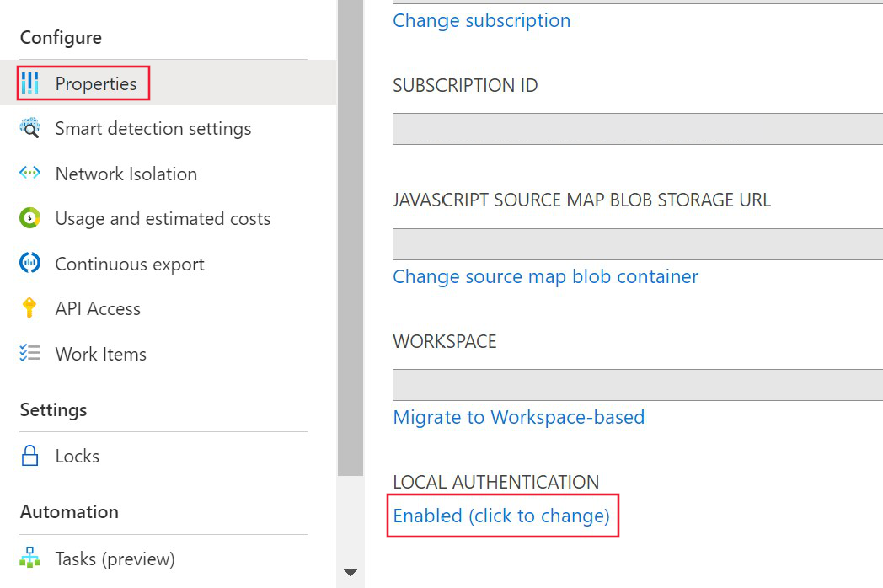Select the Properties bar-chart icon
Screen dimensions: 883x588
point(30,83)
